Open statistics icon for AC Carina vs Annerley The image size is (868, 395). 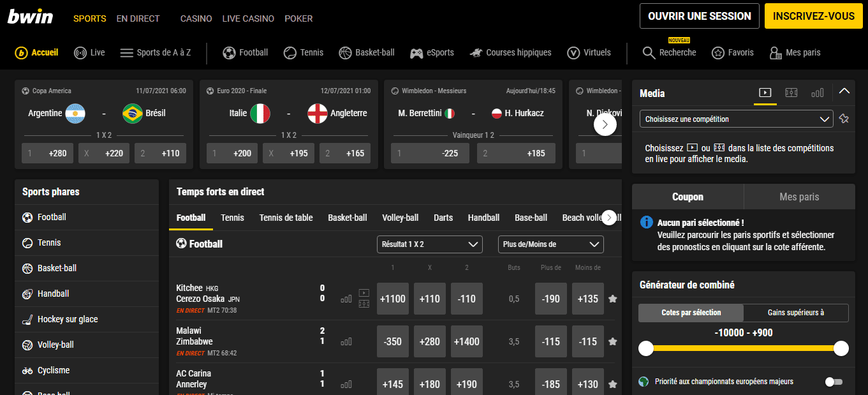click(346, 384)
